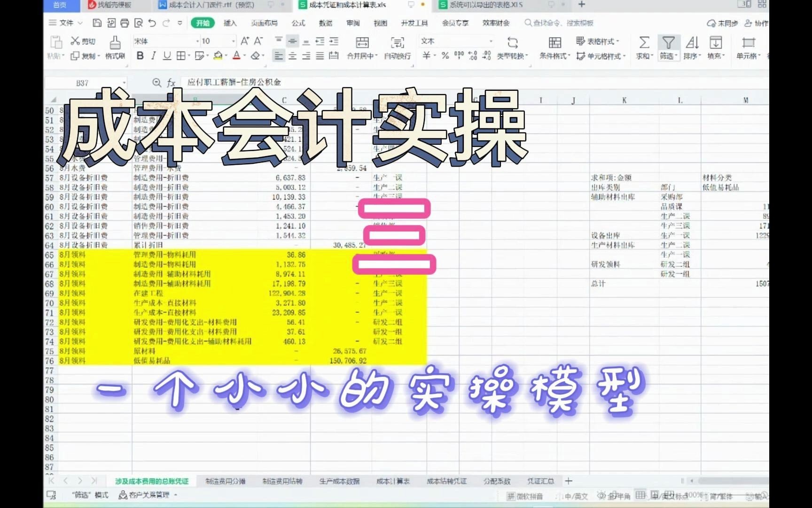The width and height of the screenshot is (812, 508).
Task: Click the Fill (填充) icon
Action: [716, 43]
